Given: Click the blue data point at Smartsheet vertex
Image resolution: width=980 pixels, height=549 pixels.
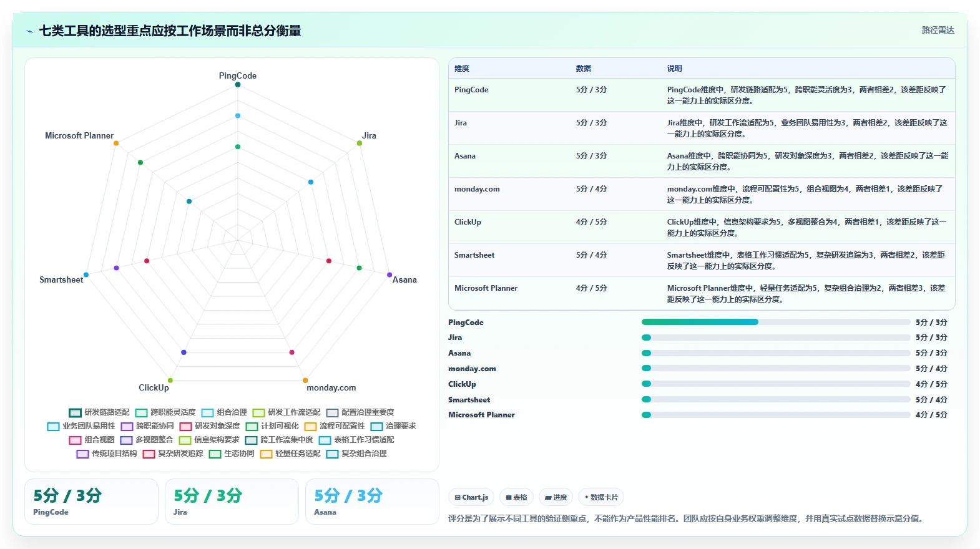Looking at the screenshot, I should (86, 275).
